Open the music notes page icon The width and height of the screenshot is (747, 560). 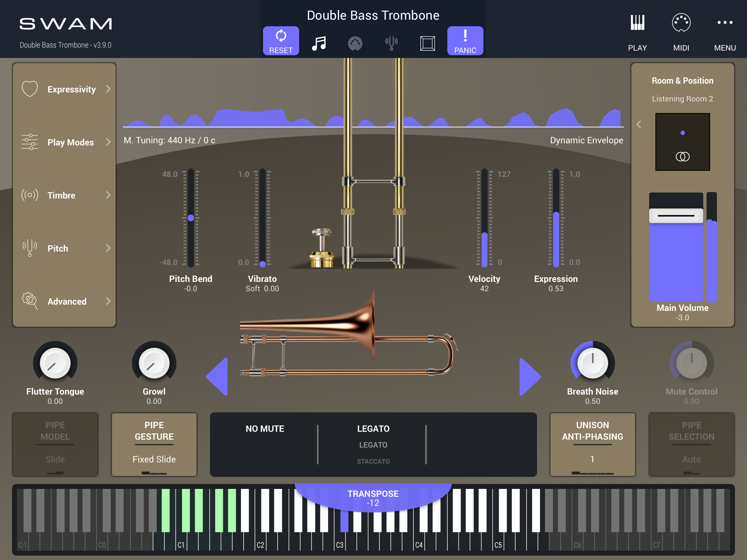click(x=319, y=43)
